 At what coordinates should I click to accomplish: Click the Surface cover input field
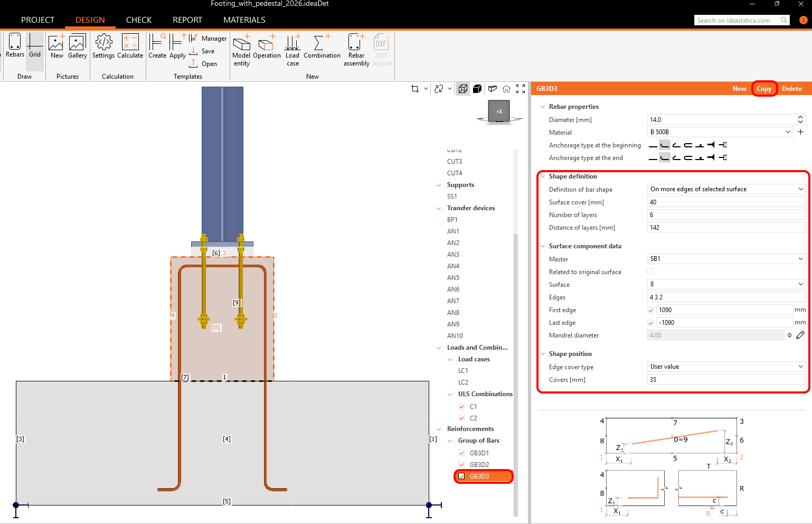tap(726, 202)
